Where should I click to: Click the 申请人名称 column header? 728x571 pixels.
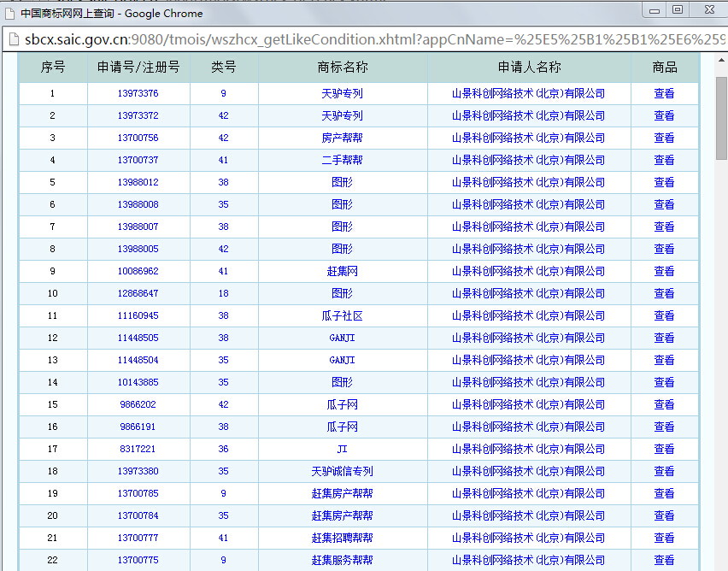click(529, 68)
